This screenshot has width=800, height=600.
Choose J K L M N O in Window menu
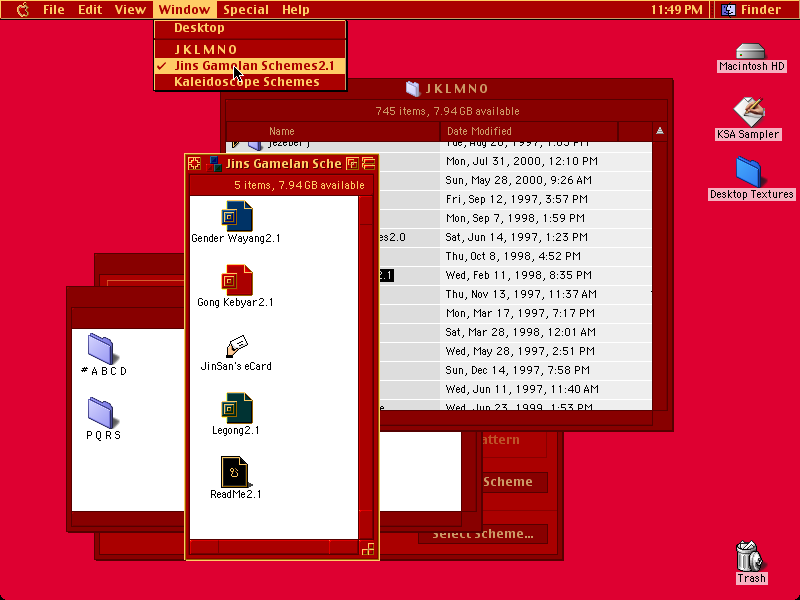tap(250, 49)
